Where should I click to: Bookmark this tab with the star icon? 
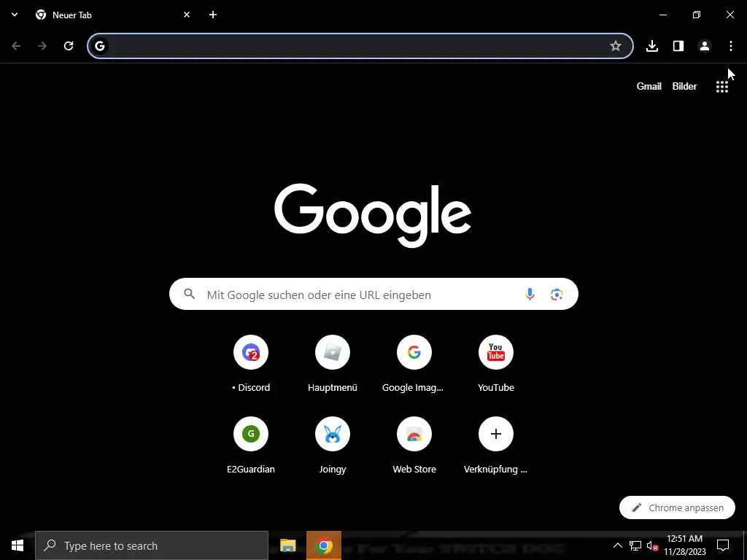pyautogui.click(x=616, y=46)
